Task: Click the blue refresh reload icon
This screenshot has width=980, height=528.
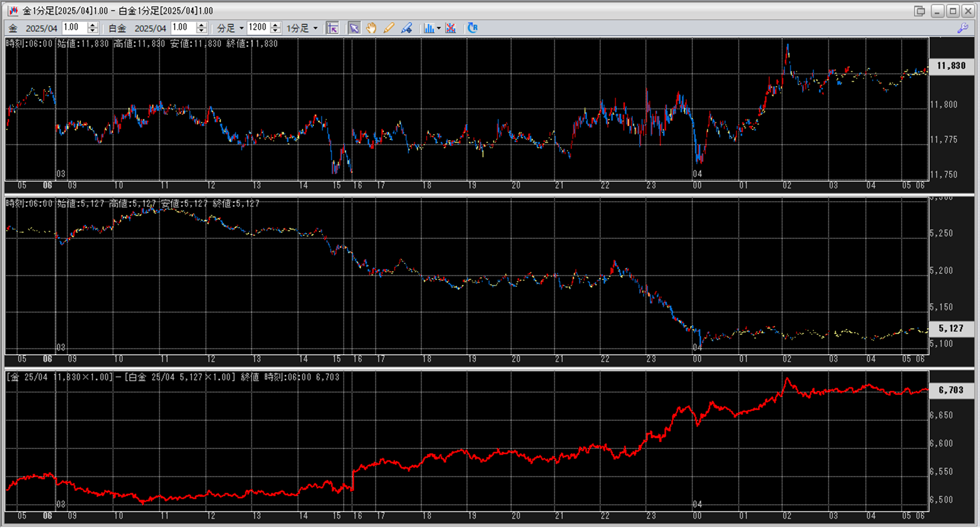Action: coord(472,28)
